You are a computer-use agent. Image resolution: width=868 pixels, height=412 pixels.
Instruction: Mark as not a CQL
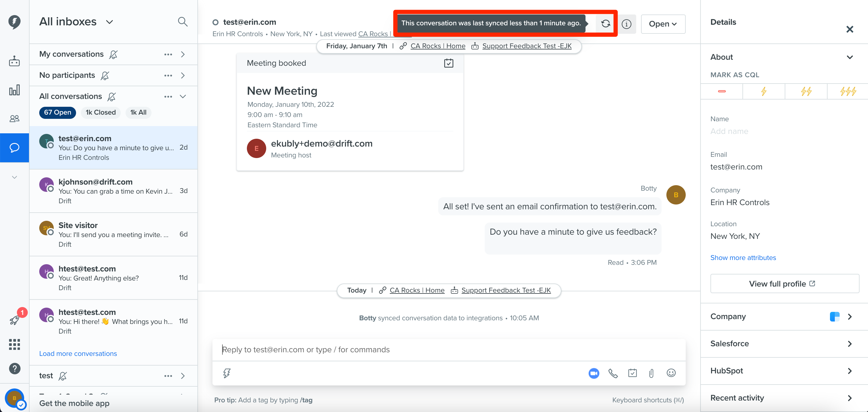tap(721, 91)
